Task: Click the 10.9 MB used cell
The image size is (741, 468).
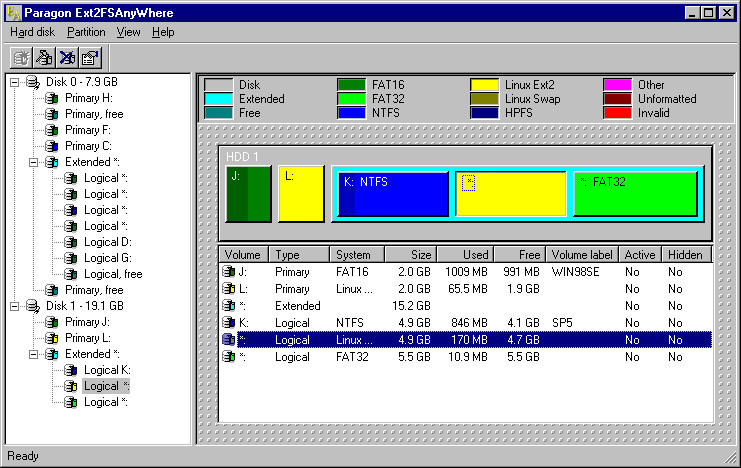Action: (467, 357)
